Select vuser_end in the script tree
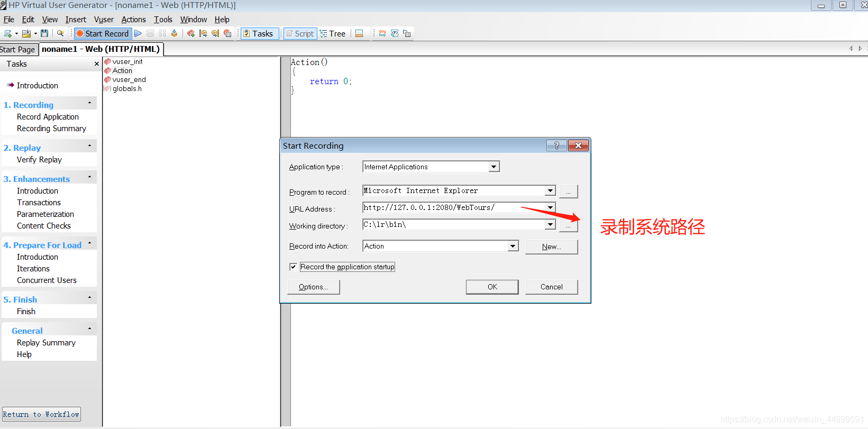 (x=129, y=79)
